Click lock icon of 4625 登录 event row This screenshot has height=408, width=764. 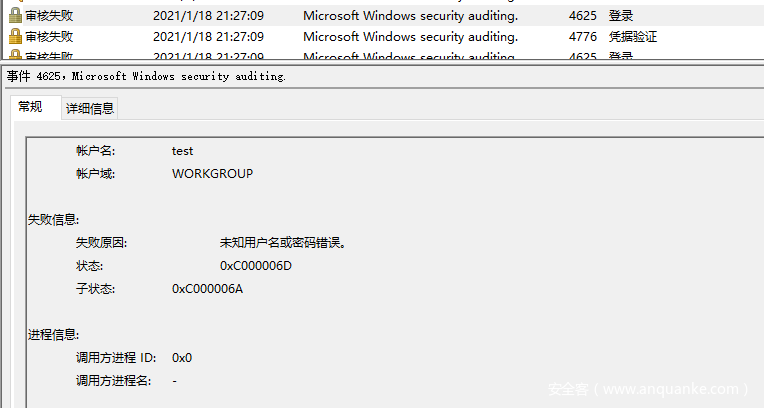(x=15, y=16)
